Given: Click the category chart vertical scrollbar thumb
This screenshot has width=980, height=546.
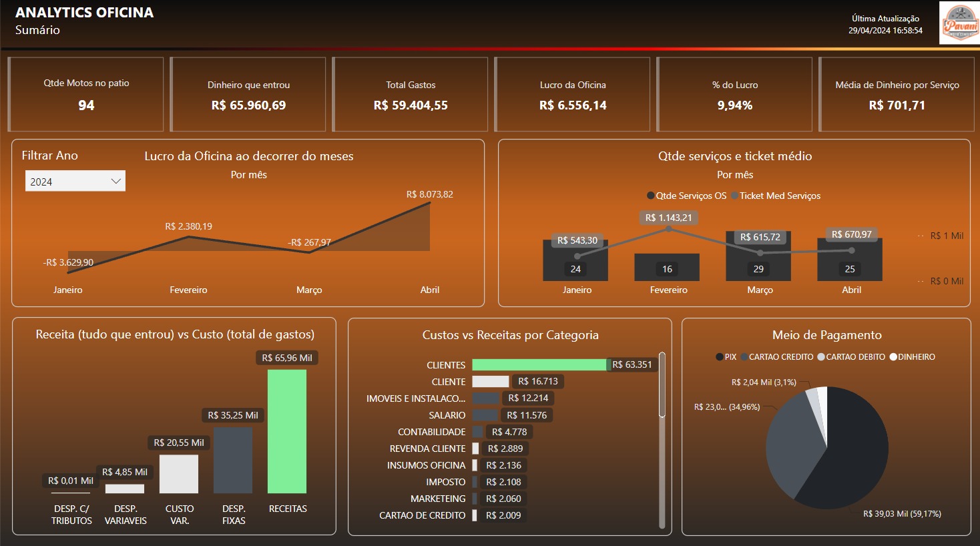Looking at the screenshot, I should (662, 385).
